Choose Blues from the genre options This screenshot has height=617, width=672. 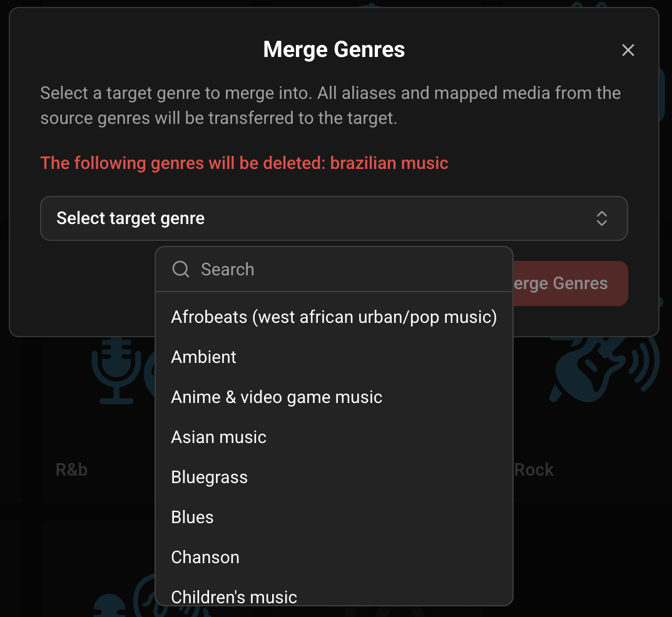[x=193, y=518]
